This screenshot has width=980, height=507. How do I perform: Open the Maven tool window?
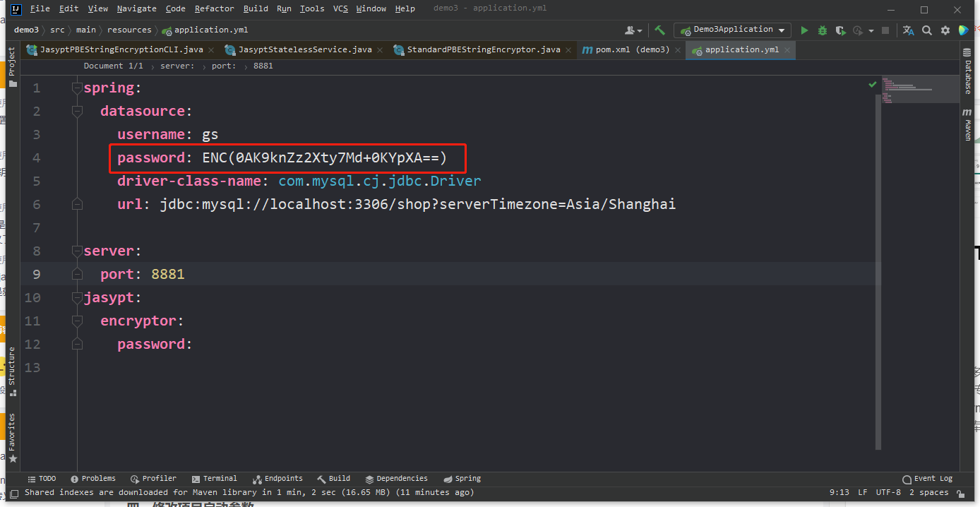[967, 125]
